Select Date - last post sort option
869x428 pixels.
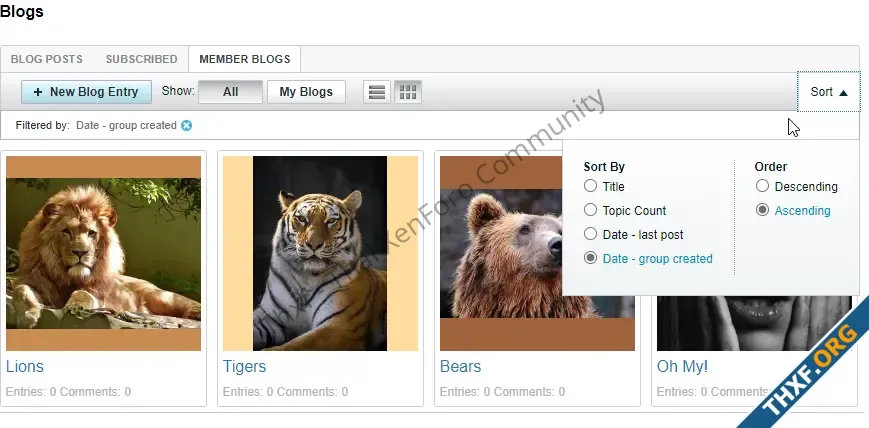click(590, 234)
